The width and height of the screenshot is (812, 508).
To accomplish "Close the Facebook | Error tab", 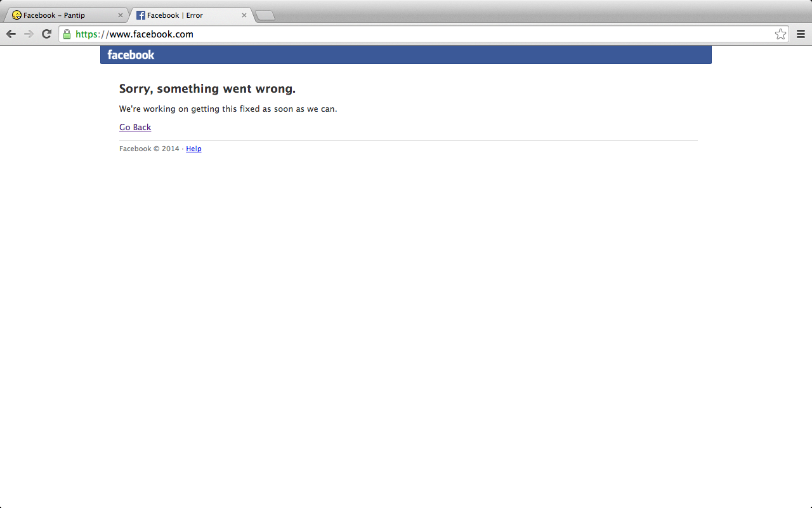I will 244,15.
